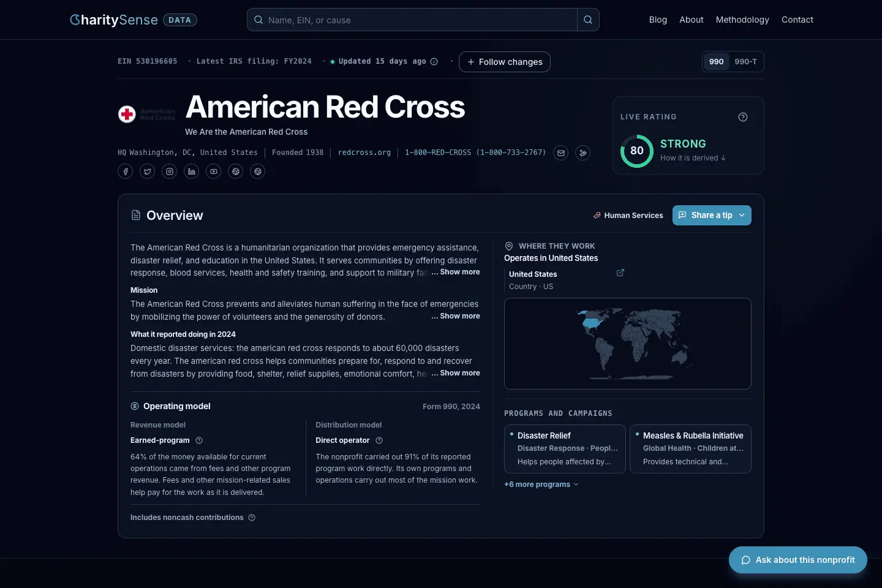Switch to the 990-T form tab
Viewport: 882px width, 588px height.
[x=745, y=62]
